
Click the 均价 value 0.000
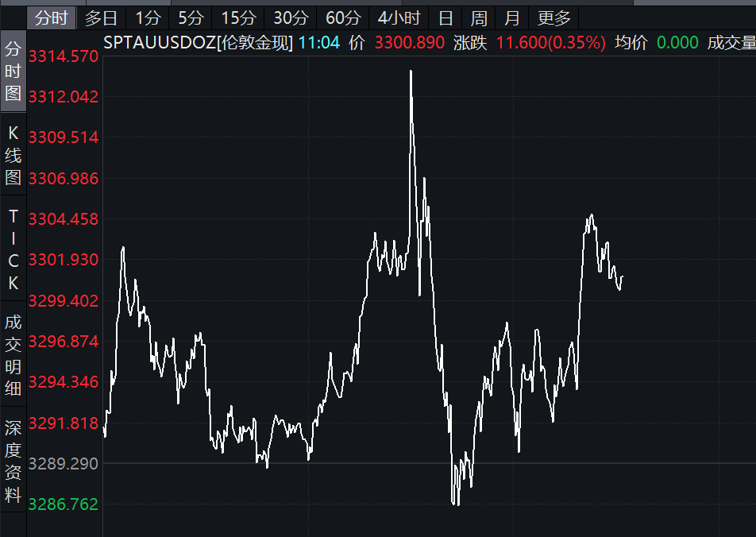click(x=677, y=43)
